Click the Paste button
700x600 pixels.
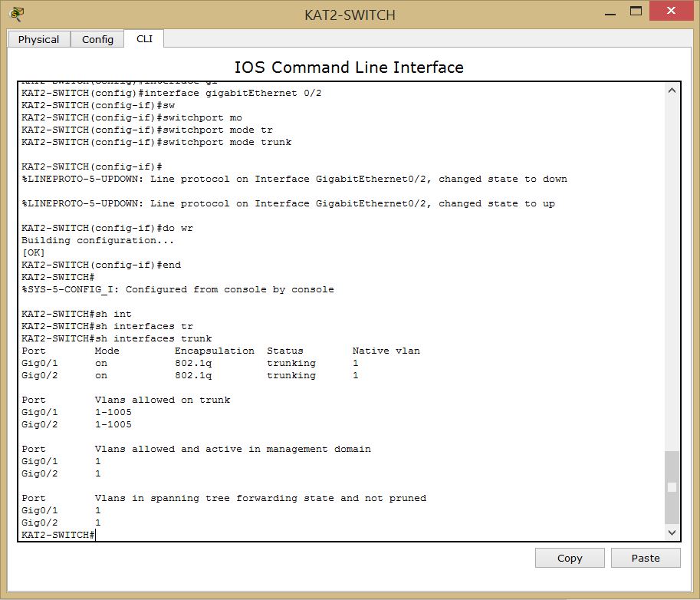coord(646,558)
